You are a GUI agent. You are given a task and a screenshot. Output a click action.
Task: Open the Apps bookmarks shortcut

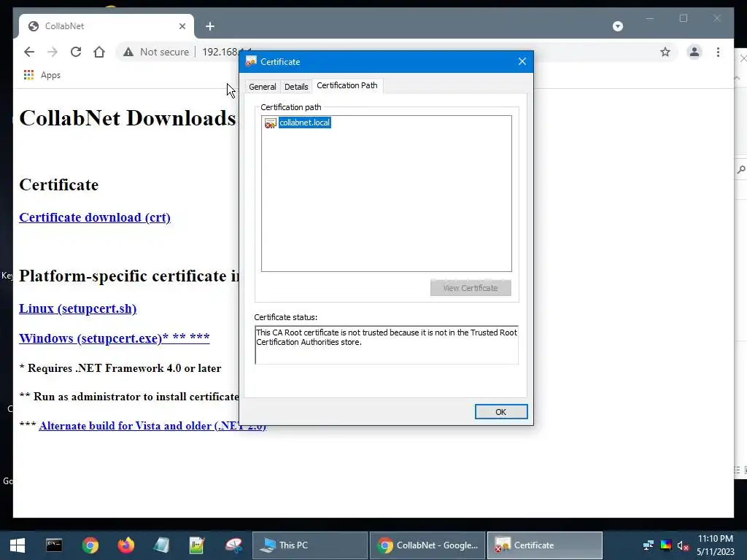click(42, 75)
